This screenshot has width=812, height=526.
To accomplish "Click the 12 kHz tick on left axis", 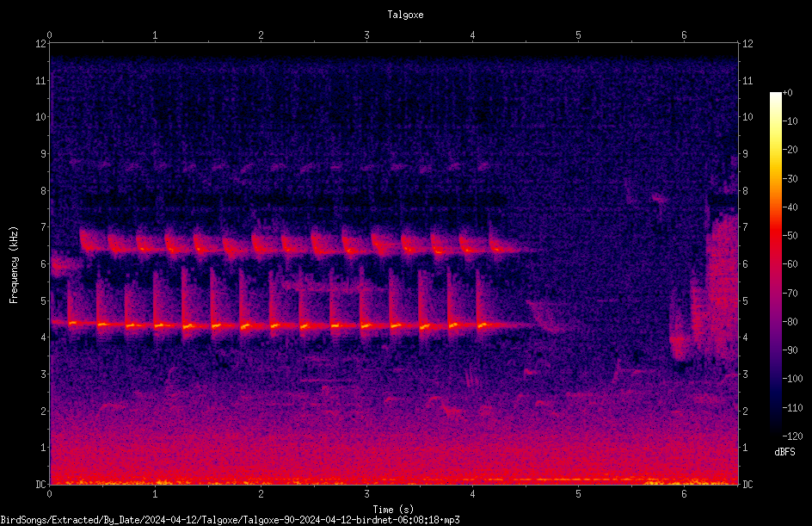I will coord(41,44).
